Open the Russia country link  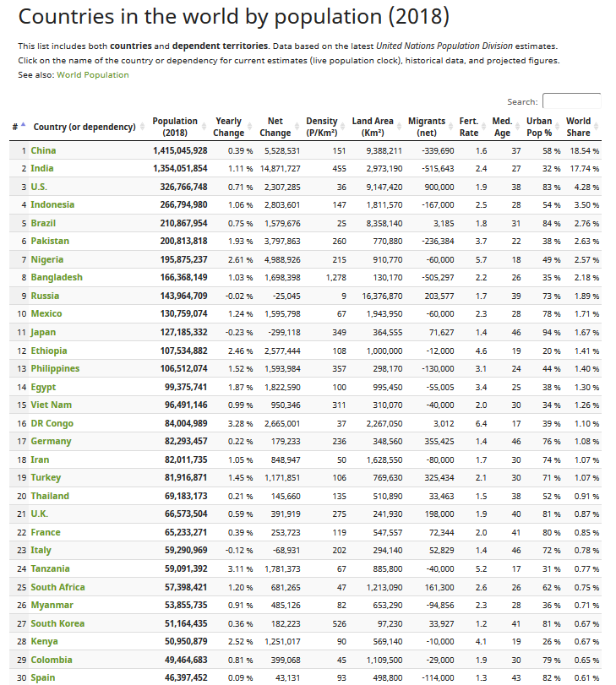(45, 296)
